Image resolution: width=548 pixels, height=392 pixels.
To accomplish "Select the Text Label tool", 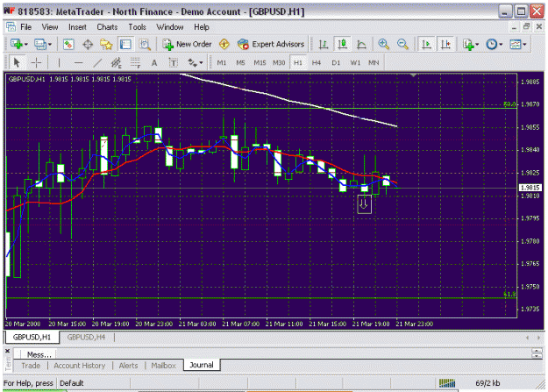I will (x=174, y=63).
